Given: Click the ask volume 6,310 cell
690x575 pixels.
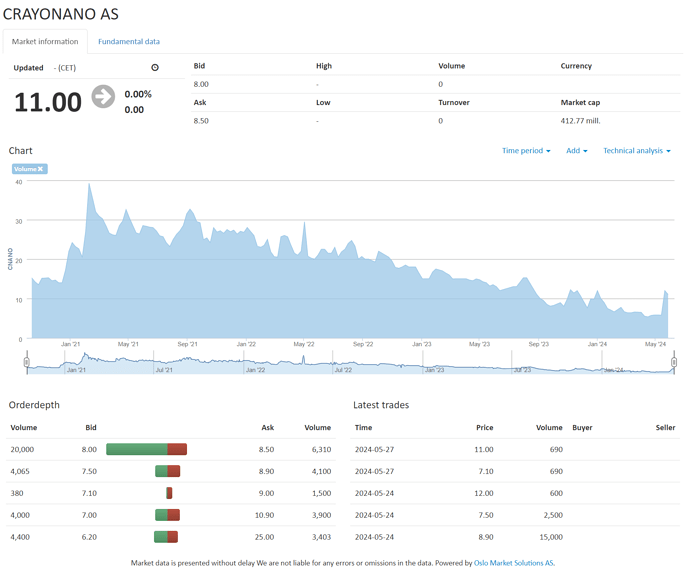Looking at the screenshot, I should [x=321, y=449].
